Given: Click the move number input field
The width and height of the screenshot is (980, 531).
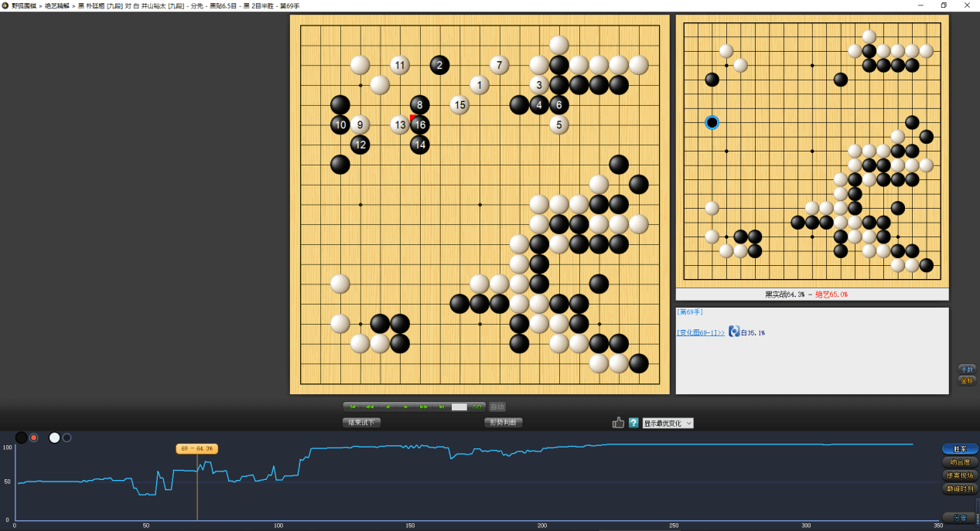Looking at the screenshot, I should coord(459,407).
